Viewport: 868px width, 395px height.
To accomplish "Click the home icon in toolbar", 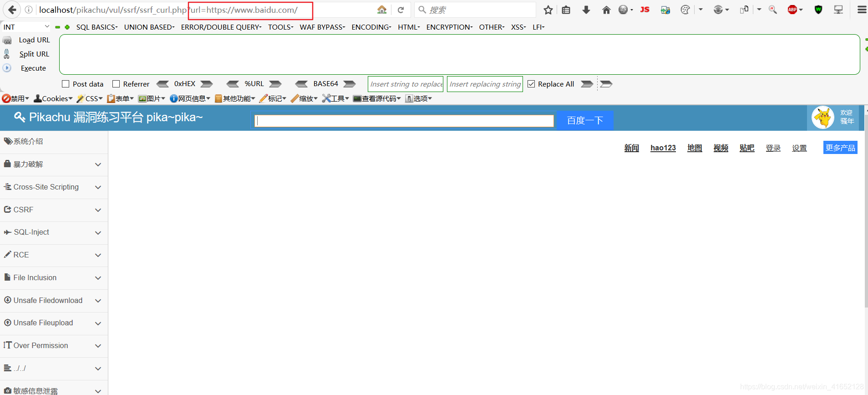I will click(606, 10).
